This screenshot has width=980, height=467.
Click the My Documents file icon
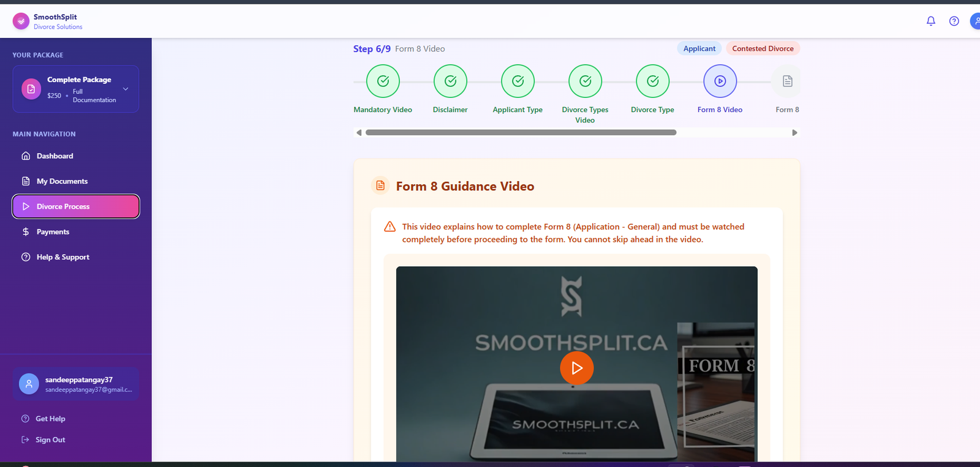coord(26,181)
